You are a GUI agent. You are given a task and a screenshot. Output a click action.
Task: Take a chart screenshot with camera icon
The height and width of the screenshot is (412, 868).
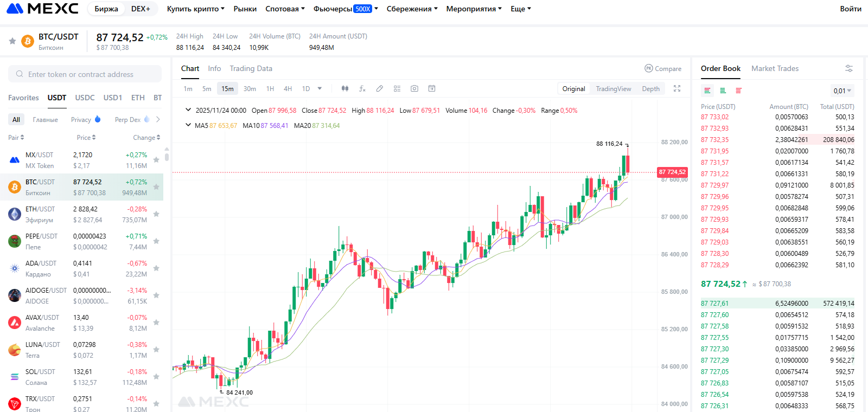[414, 89]
